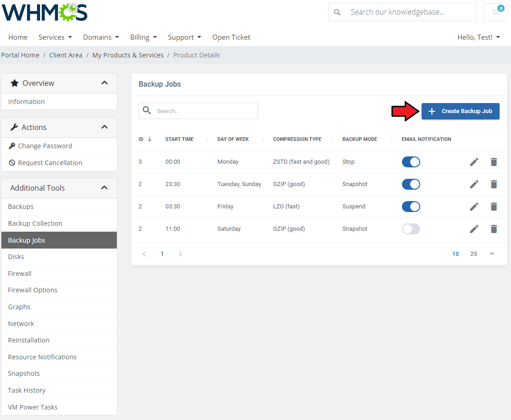Edit the Saturday 11:00 backup job
The height and width of the screenshot is (420, 511).
[474, 229]
